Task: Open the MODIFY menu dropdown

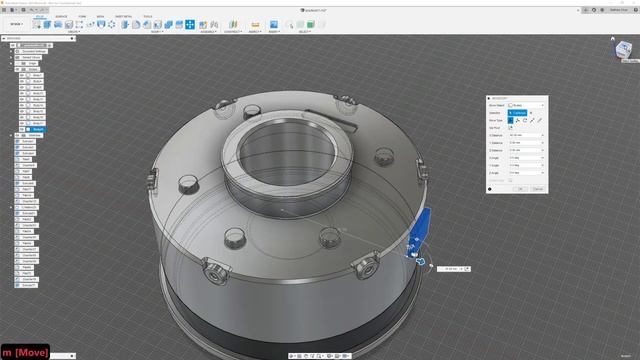Action: pyautogui.click(x=156, y=31)
